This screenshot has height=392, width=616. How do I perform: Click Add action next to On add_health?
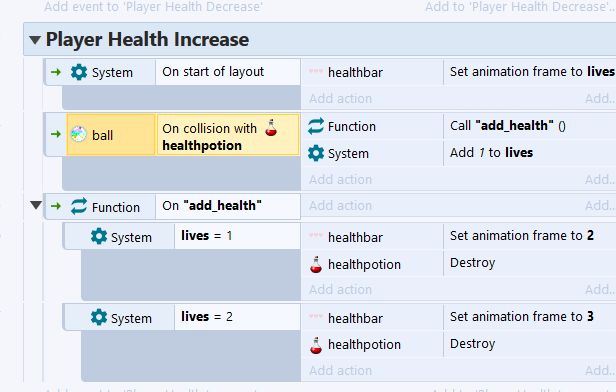340,205
